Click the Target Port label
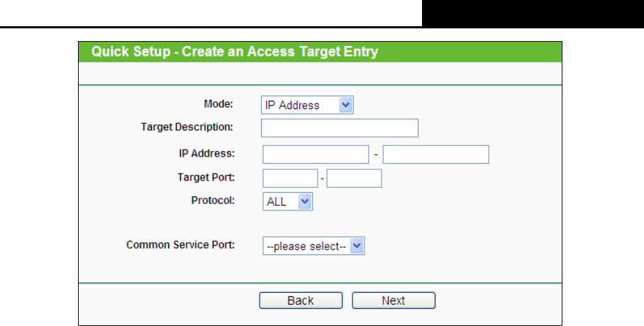Screen dimensions: 644x326 pyautogui.click(x=206, y=176)
